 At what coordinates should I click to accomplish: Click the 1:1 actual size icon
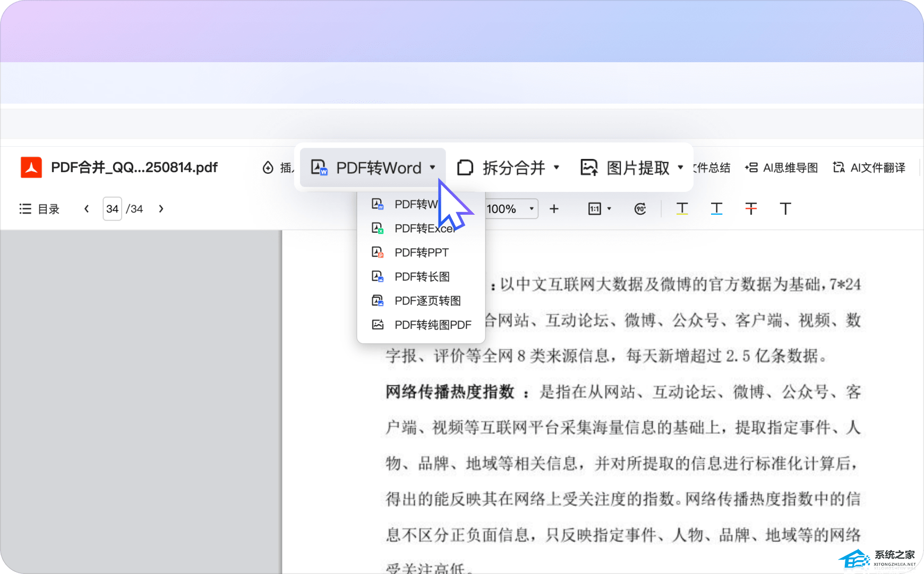pyautogui.click(x=594, y=209)
